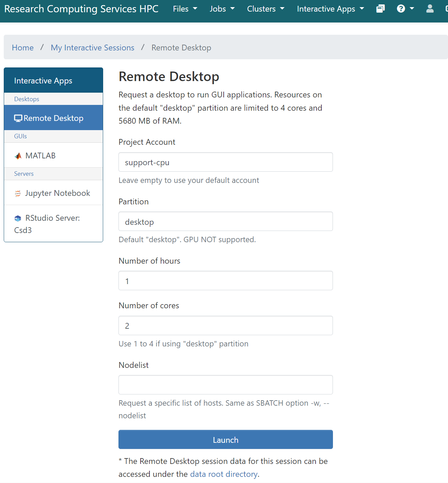Click the MATLAB logo icon

pos(18,156)
